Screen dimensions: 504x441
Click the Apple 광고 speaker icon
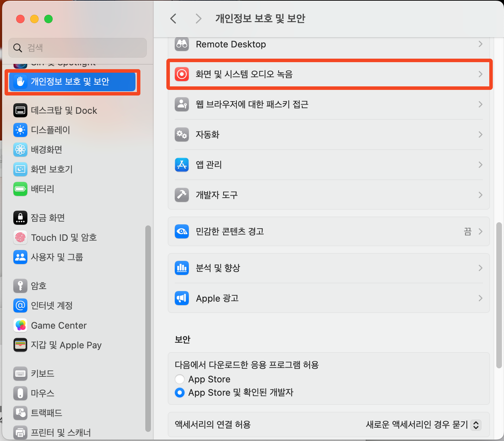click(x=182, y=298)
